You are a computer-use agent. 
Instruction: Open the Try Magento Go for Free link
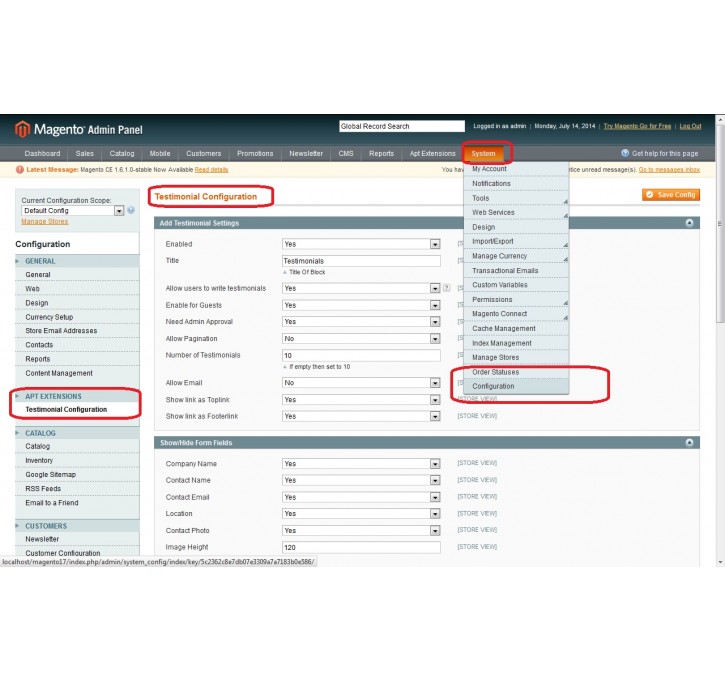[x=637, y=126]
